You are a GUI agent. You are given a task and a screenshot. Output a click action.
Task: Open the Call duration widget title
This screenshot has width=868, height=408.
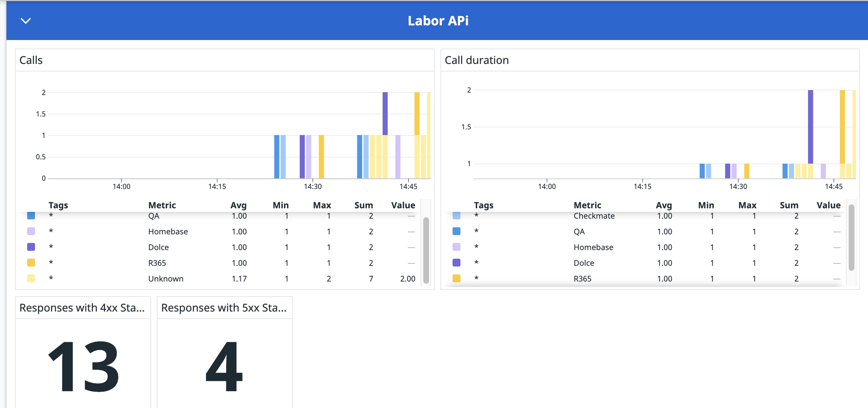(x=477, y=60)
